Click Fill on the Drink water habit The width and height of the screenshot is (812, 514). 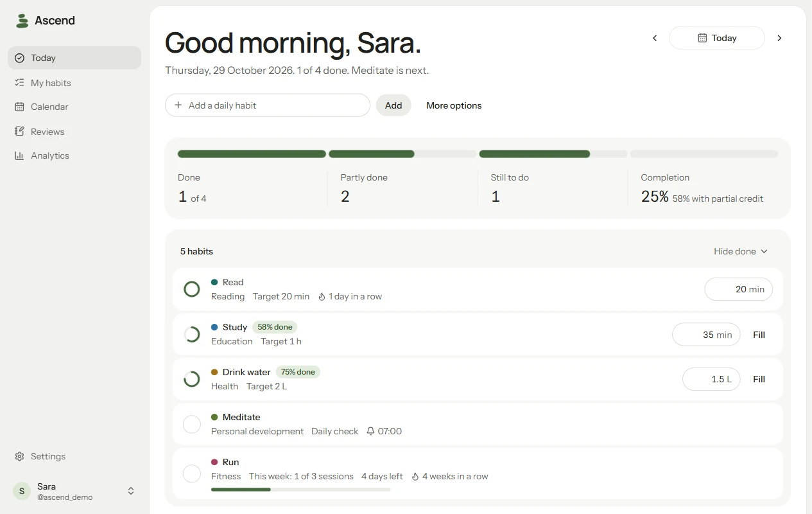pos(759,379)
